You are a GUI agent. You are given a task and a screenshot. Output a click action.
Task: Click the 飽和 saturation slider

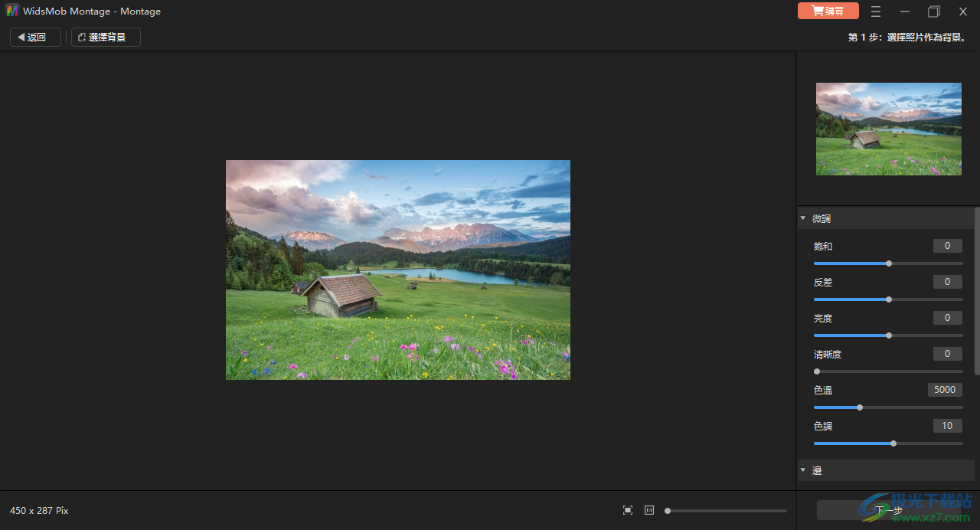[x=888, y=263]
